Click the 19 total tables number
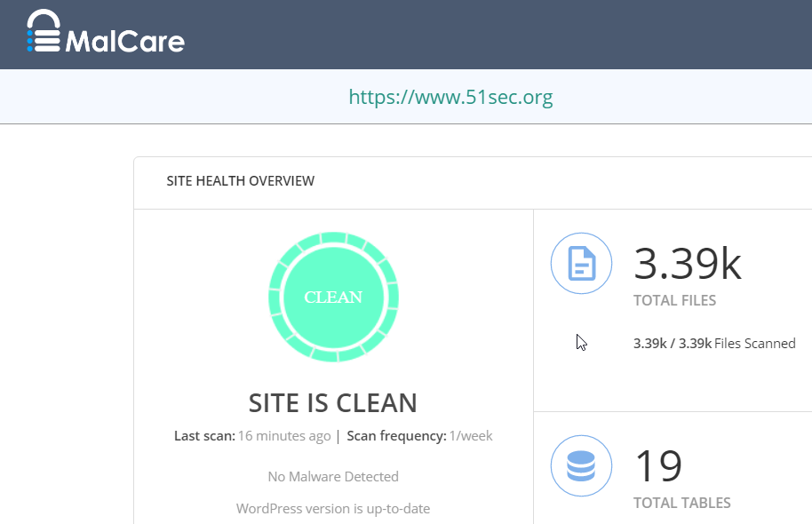The height and width of the screenshot is (524, 812). (x=658, y=466)
